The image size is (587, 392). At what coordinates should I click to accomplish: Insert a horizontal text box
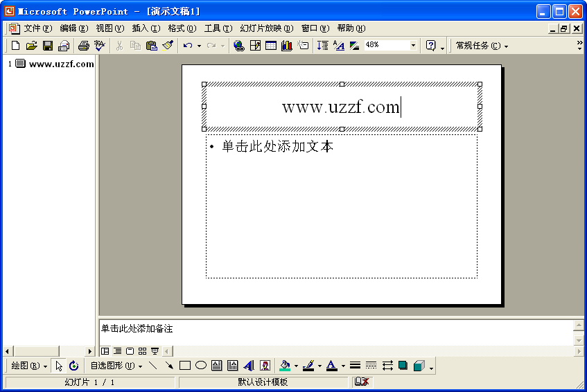pyautogui.click(x=217, y=366)
